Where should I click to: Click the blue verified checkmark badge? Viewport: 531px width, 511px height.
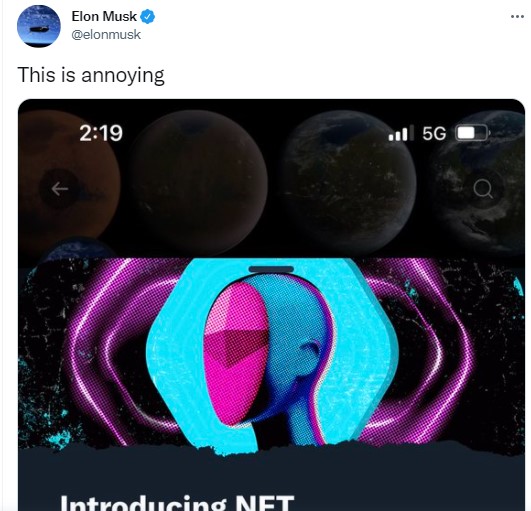coord(148,17)
